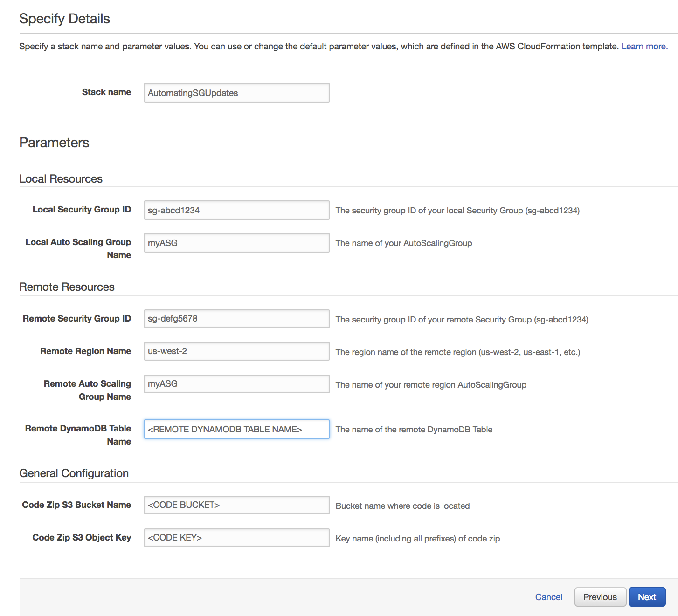Focus the Remote Auto Scaling Group Name field

click(236, 384)
